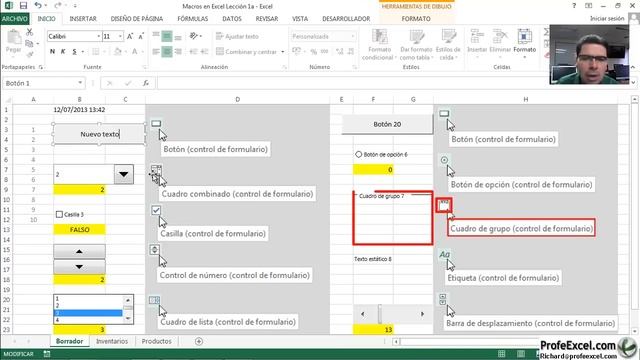Expand the Fuente dialog launcher
This screenshot has height=360, width=640.
(144, 67)
